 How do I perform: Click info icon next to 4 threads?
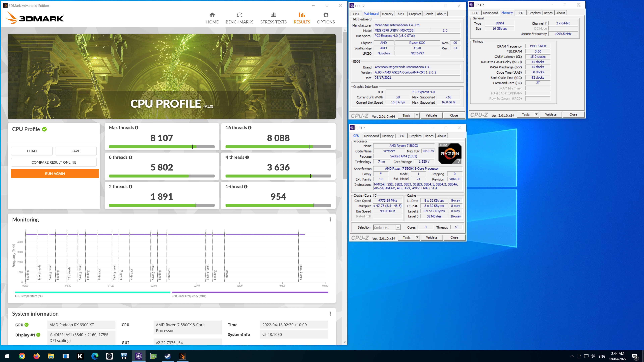(247, 157)
